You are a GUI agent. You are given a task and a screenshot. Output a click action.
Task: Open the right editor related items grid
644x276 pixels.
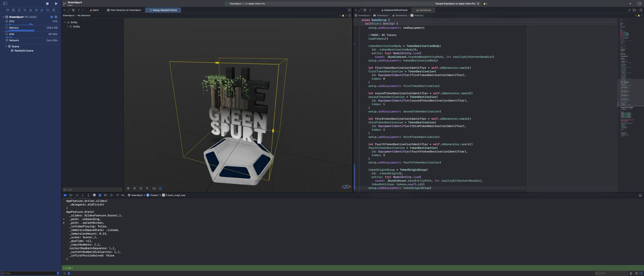(365, 10)
